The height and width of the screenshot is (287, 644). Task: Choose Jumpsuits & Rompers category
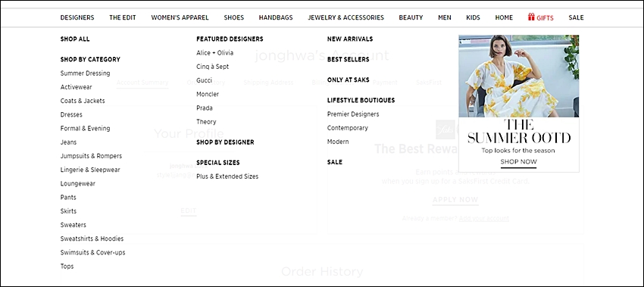[x=91, y=156]
